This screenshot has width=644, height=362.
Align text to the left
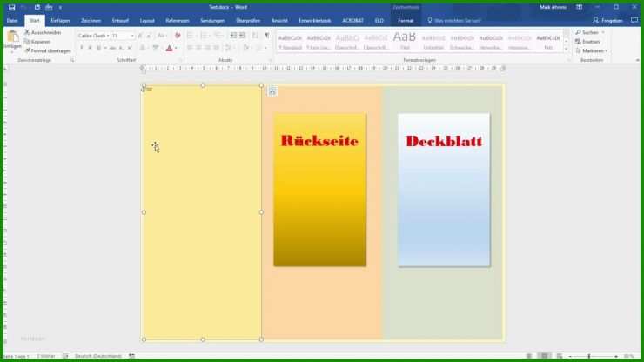coord(190,48)
